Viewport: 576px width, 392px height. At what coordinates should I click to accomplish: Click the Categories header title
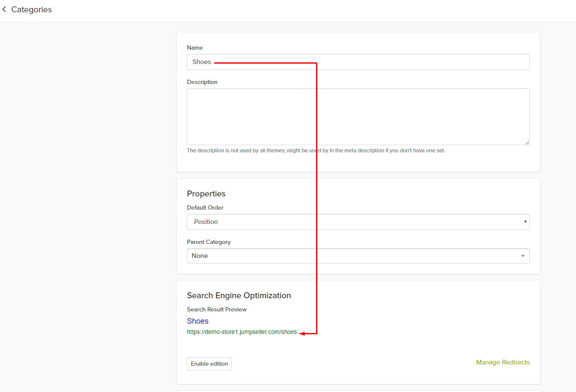(x=31, y=9)
